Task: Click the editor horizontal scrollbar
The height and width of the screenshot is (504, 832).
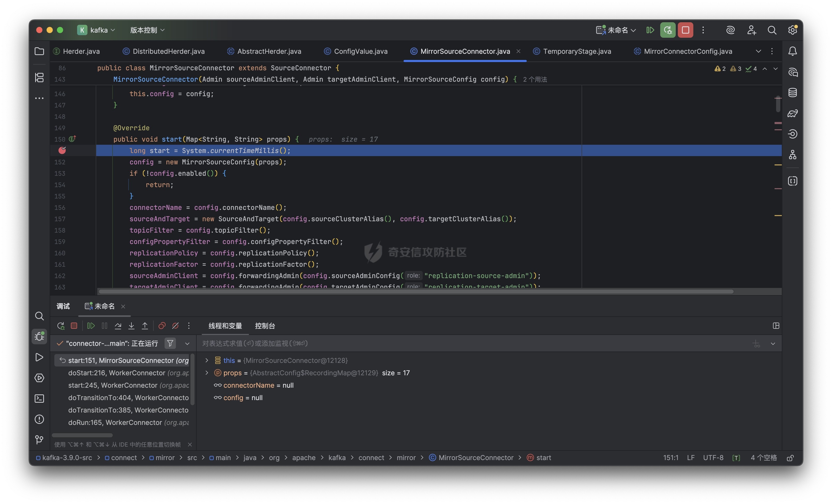Action: tap(416, 292)
